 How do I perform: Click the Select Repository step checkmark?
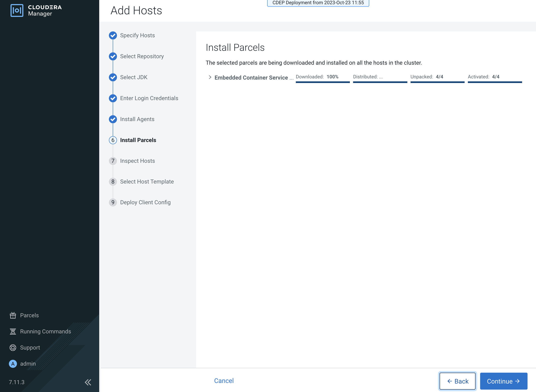click(113, 56)
